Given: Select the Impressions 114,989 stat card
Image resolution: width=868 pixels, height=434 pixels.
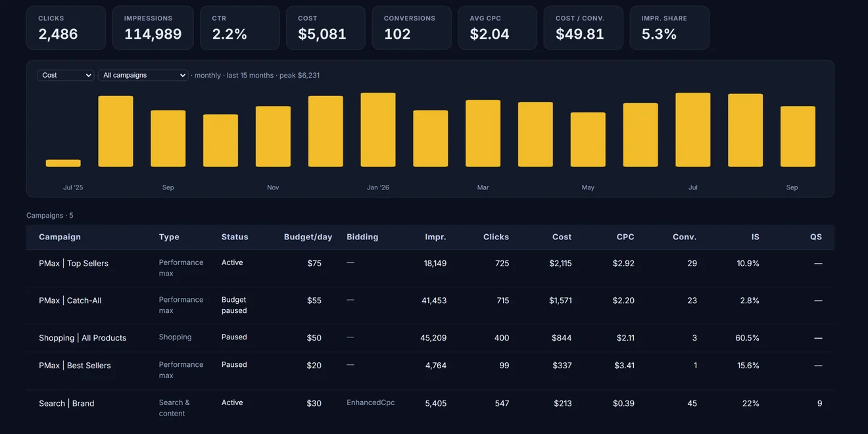Looking at the screenshot, I should click(153, 28).
